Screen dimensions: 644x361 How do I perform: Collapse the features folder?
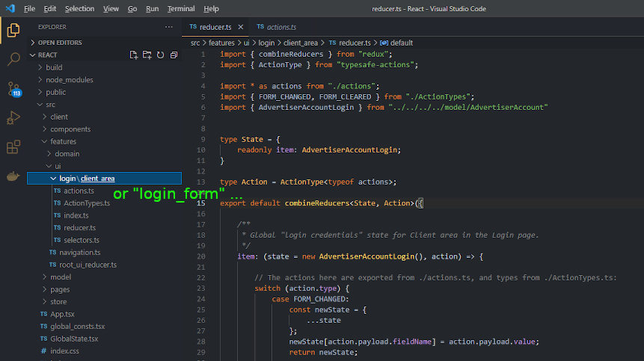click(x=64, y=141)
